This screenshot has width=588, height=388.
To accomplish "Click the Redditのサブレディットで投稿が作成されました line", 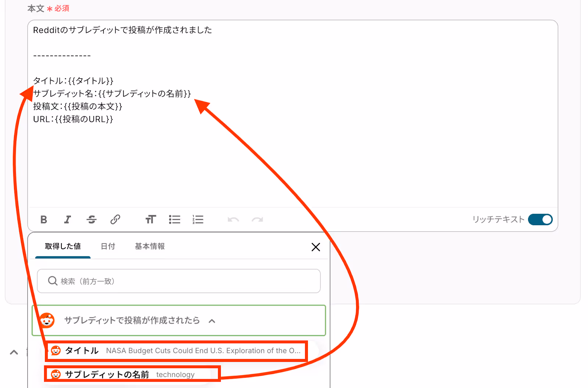I will pos(122,30).
